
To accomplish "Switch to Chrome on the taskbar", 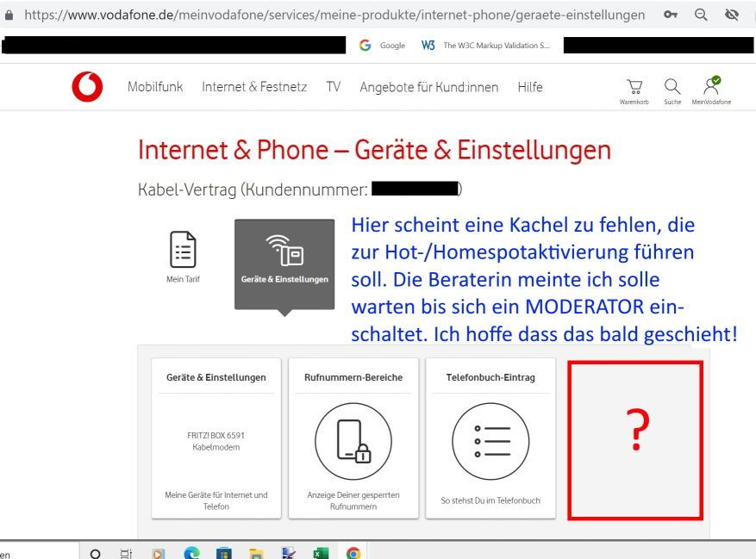I will pyautogui.click(x=353, y=553).
